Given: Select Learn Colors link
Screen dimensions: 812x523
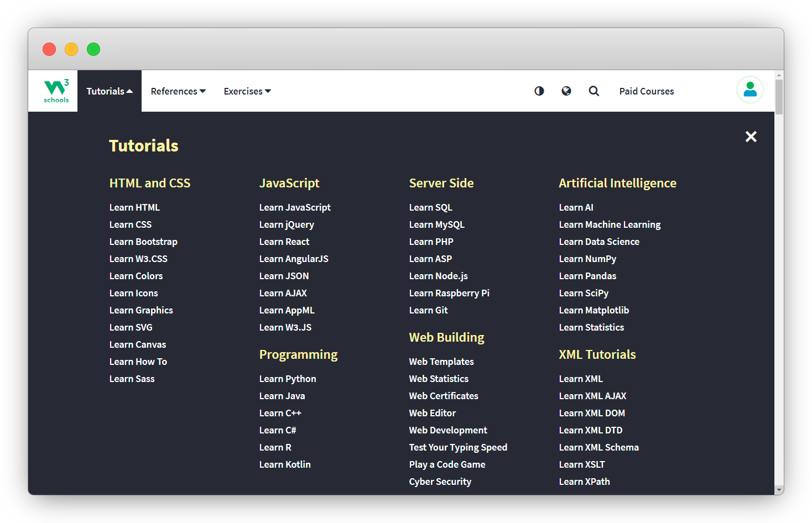Looking at the screenshot, I should click(136, 276).
